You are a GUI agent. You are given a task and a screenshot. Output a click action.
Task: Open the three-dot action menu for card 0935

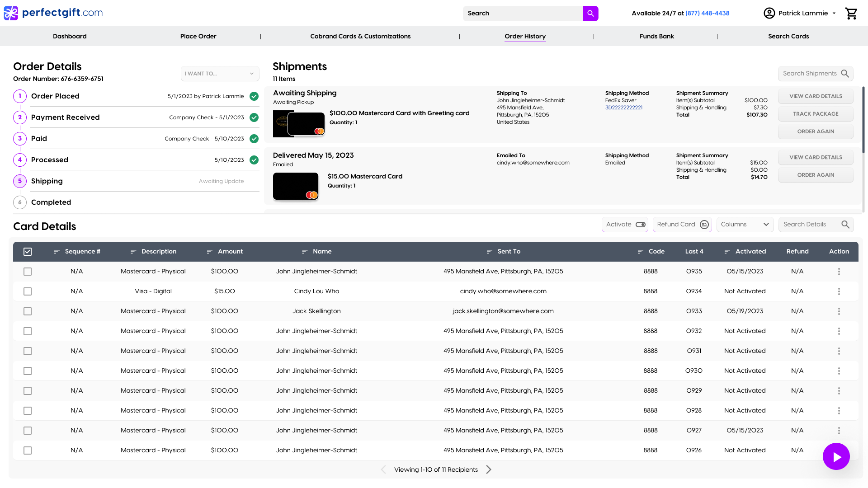coord(839,272)
